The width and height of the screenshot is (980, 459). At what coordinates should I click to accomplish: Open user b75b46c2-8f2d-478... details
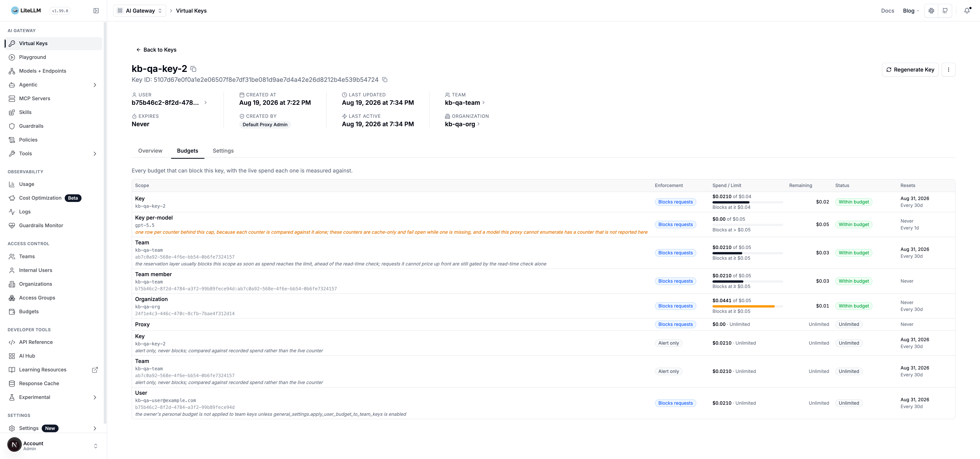pyautogui.click(x=169, y=103)
